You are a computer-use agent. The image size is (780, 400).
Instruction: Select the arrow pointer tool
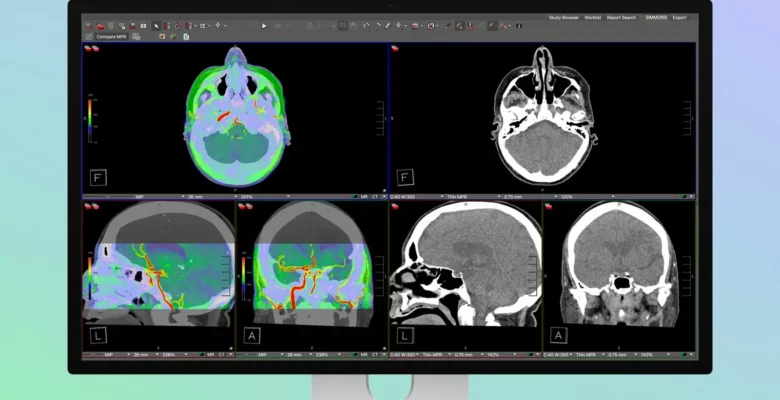(x=156, y=25)
